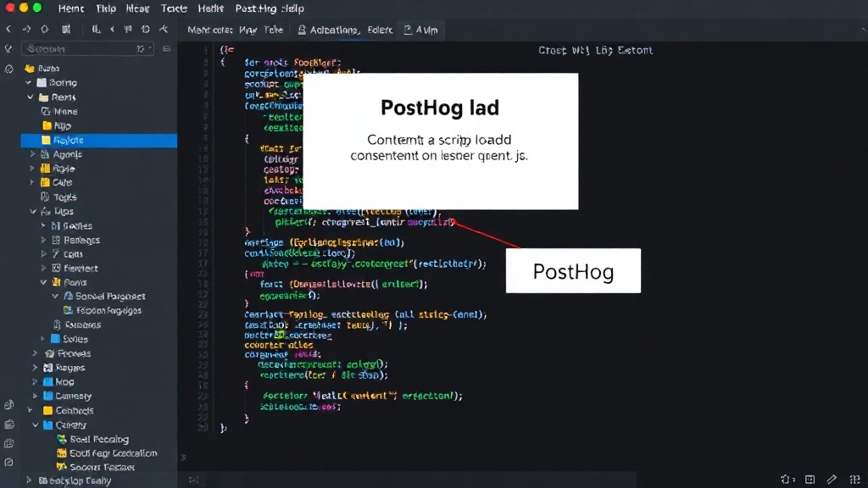The image size is (868, 488).
Task: Collapse the Canery folder chevron
Action: point(36,425)
